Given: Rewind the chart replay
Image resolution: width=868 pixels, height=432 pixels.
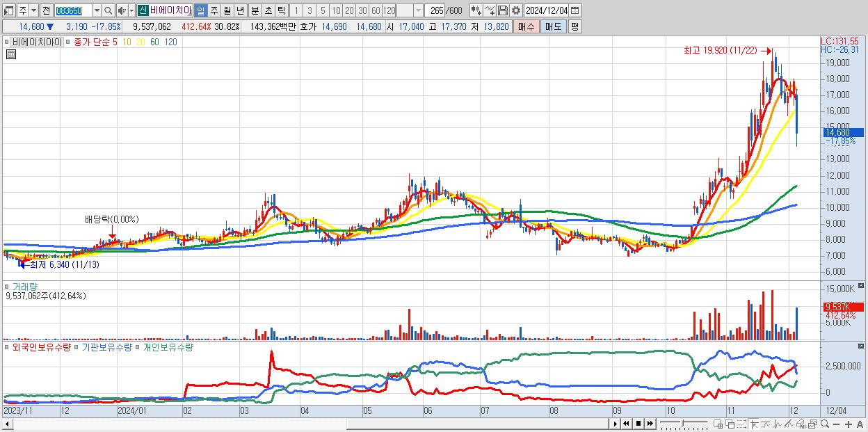Looking at the screenshot, I should 627,424.
